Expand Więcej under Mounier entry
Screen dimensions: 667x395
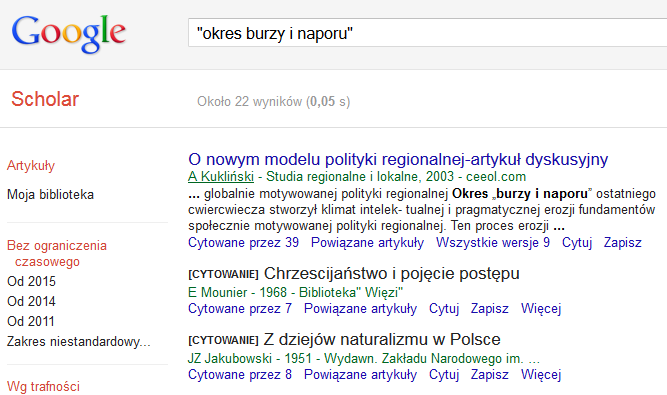pyautogui.click(x=541, y=308)
